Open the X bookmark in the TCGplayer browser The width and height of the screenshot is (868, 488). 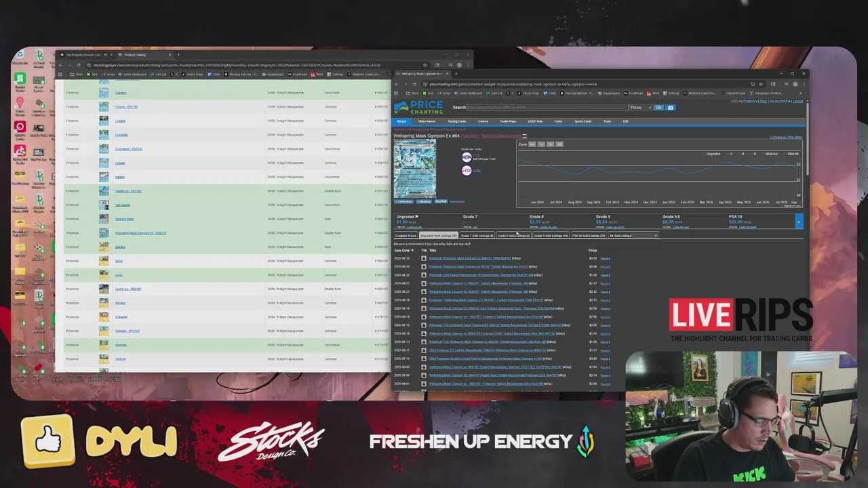click(x=174, y=74)
